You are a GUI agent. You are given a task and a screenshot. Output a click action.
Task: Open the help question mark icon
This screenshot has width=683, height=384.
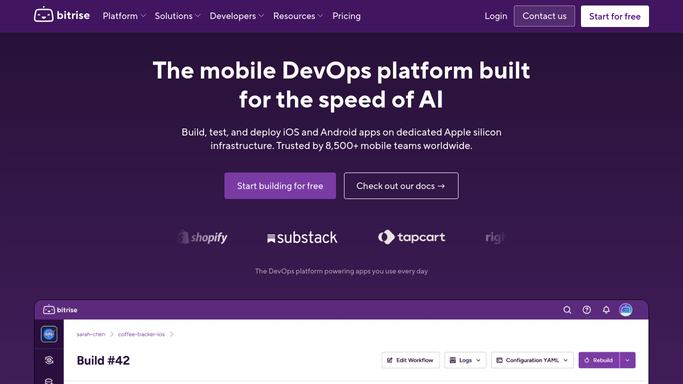pos(587,310)
